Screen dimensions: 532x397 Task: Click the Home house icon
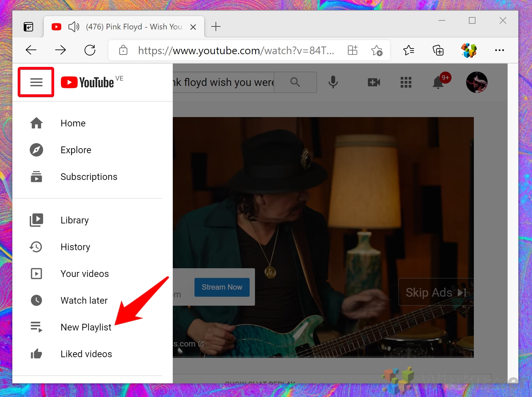[x=36, y=123]
